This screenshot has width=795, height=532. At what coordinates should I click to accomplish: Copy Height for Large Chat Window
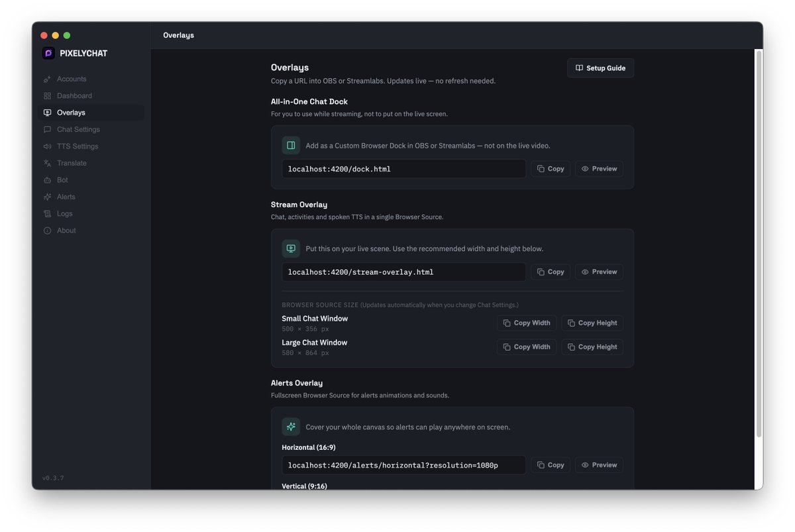point(592,347)
